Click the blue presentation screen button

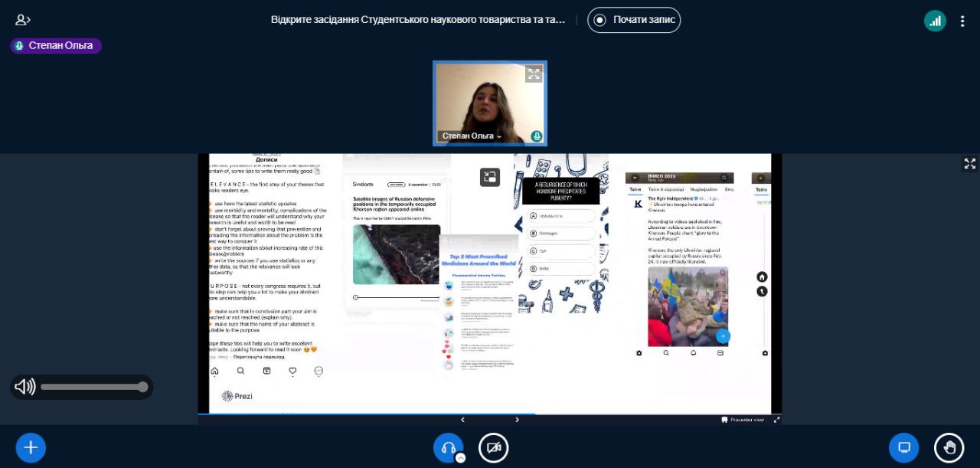click(x=903, y=448)
